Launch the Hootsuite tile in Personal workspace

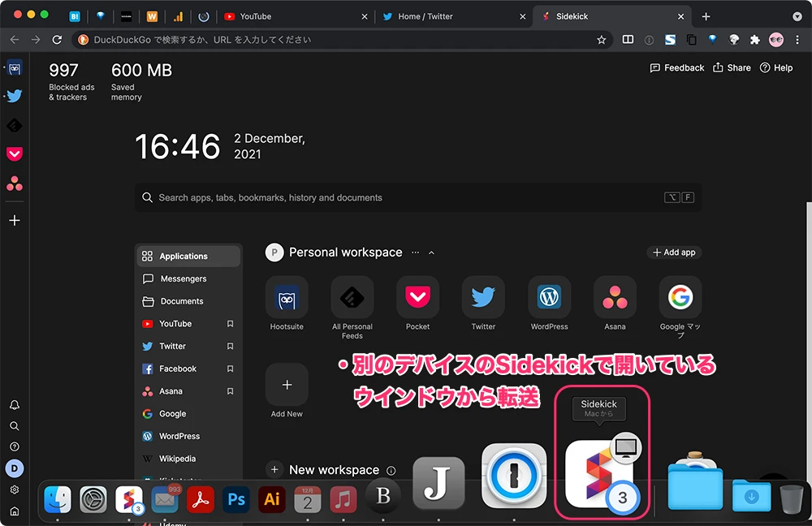(287, 297)
